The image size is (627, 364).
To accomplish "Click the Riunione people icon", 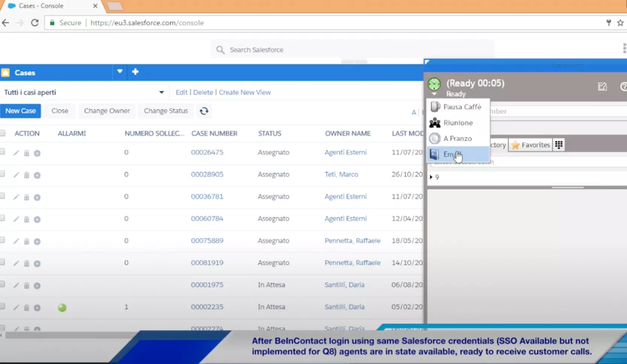I will [435, 123].
